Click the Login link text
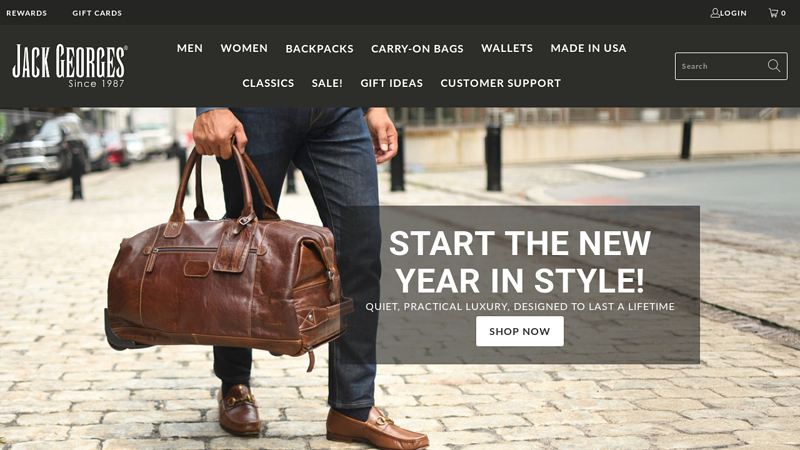The height and width of the screenshot is (450, 800). point(733,13)
